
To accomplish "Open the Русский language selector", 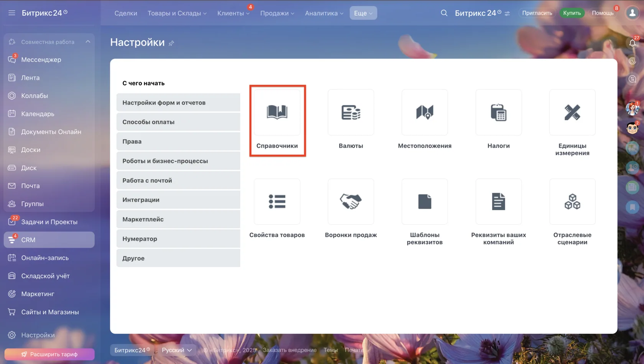I will point(177,350).
